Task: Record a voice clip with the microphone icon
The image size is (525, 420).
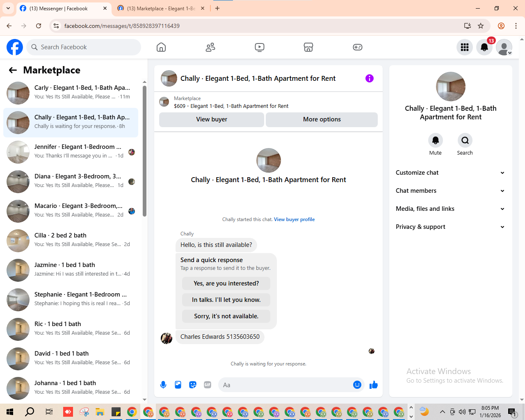Action: tap(163, 385)
